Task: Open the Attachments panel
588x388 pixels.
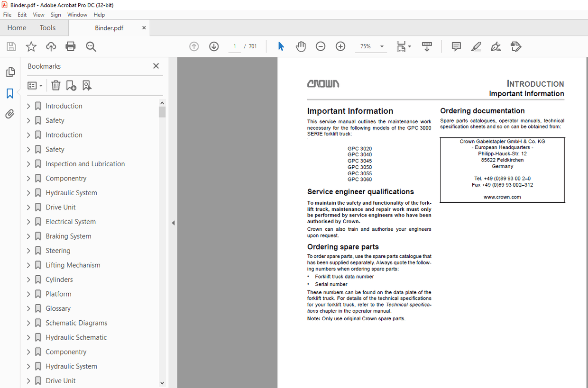Action: pyautogui.click(x=10, y=114)
